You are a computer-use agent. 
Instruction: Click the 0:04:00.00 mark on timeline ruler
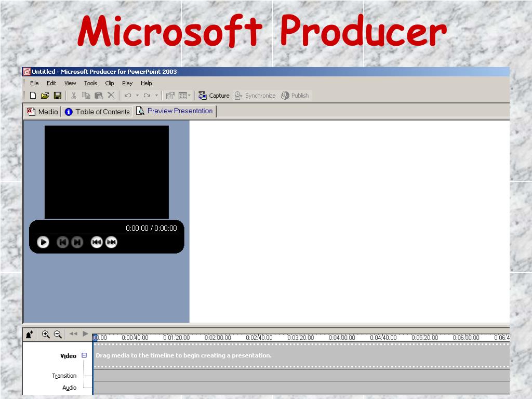pyautogui.click(x=342, y=338)
